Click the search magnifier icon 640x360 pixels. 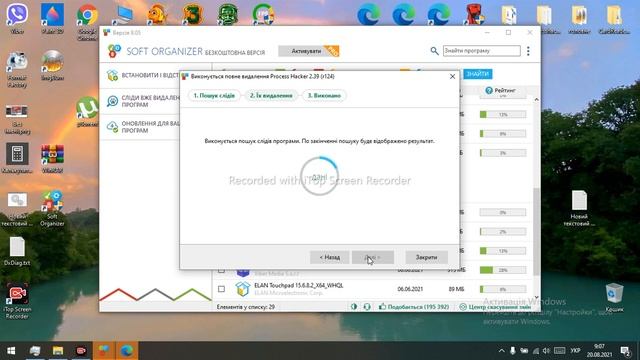(434, 51)
